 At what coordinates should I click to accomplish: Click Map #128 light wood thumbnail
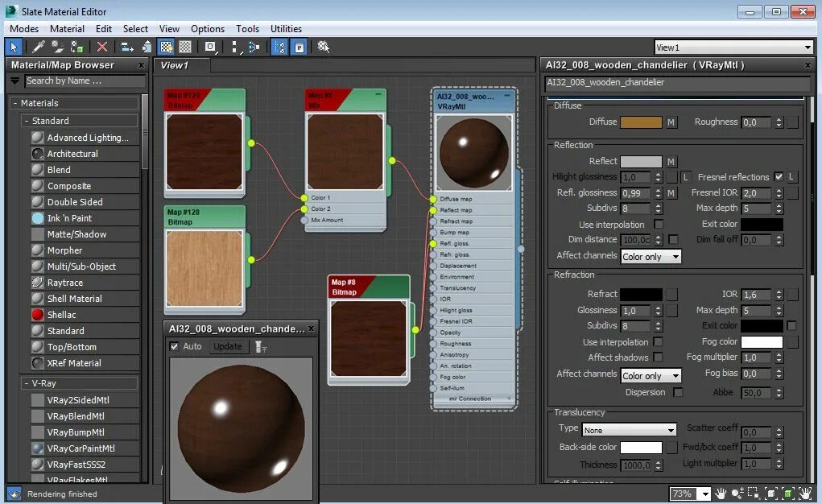pyautogui.click(x=204, y=269)
